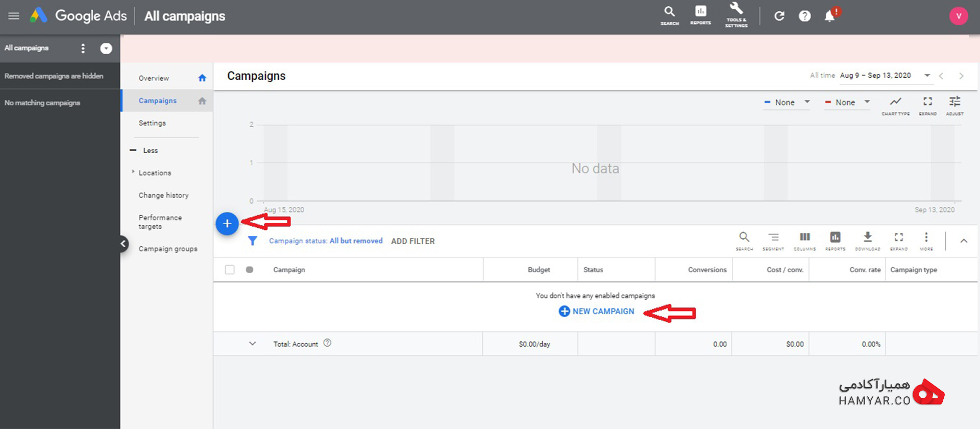Sort by Campaign type column header
Image resolution: width=980 pixels, height=429 pixels.
(x=914, y=270)
